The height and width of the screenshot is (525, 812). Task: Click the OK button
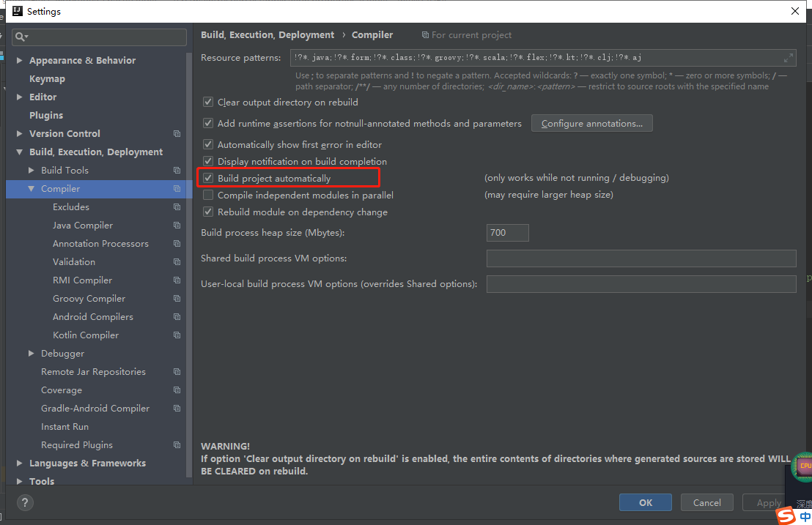coord(645,502)
